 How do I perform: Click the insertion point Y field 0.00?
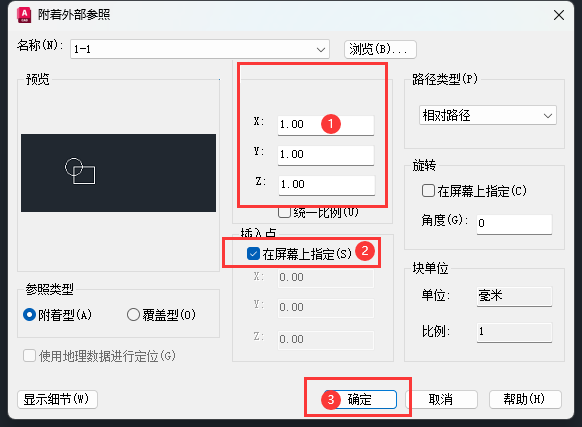pos(326,308)
